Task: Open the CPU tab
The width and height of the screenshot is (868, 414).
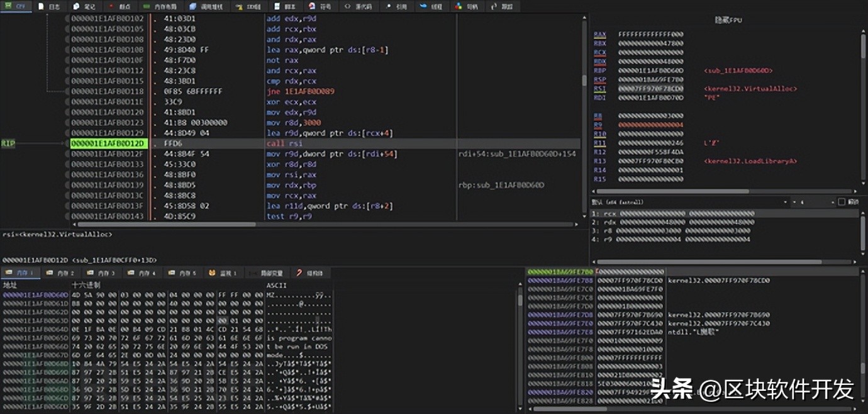Action: (x=15, y=6)
